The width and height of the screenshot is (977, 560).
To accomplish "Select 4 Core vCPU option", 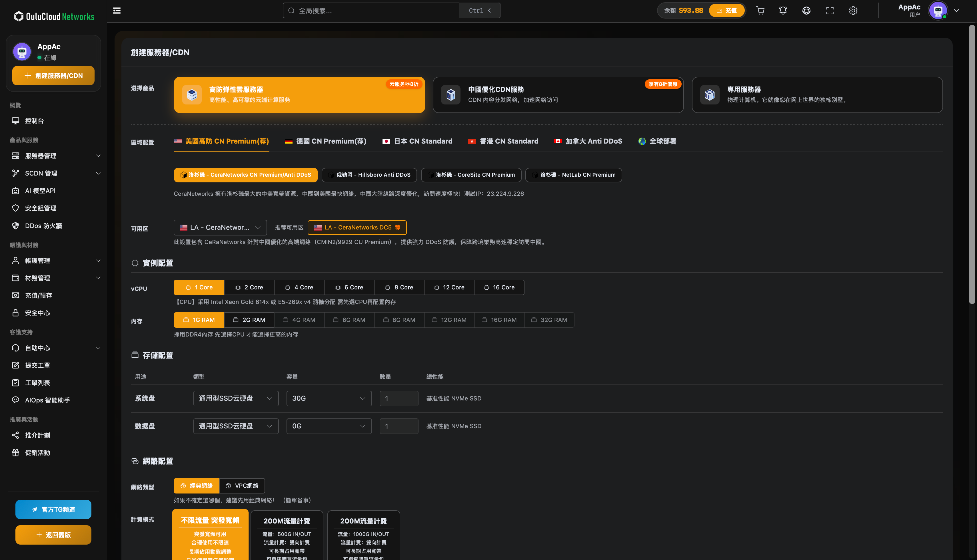I will (x=299, y=287).
